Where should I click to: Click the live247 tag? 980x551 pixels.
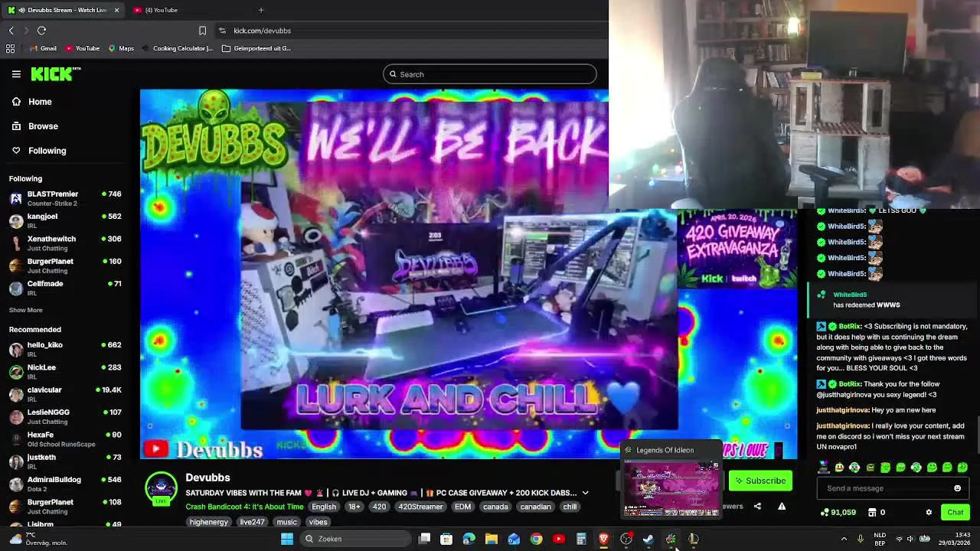coord(252,522)
